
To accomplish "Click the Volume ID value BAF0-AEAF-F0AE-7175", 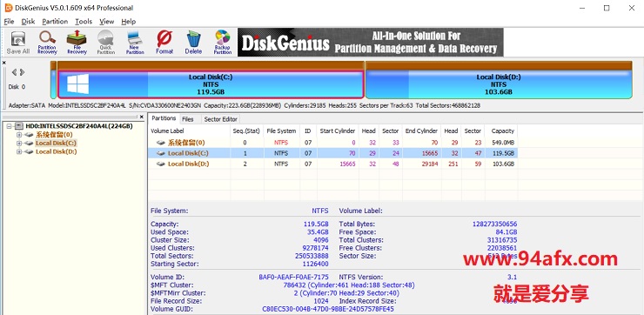I will (293, 278).
